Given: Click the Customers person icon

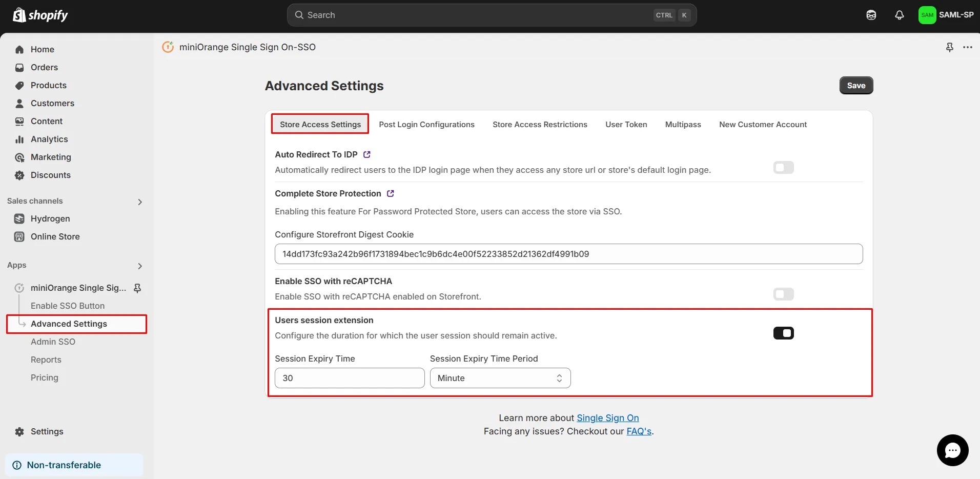Looking at the screenshot, I should click(19, 103).
